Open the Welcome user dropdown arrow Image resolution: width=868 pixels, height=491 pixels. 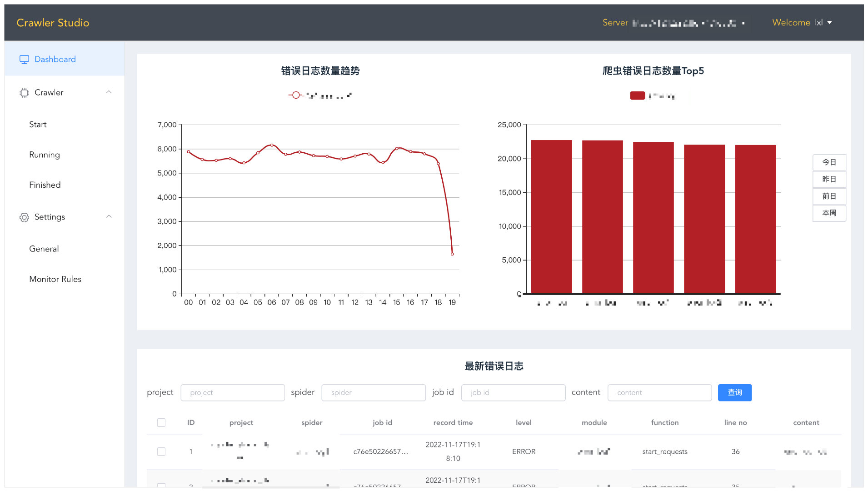[x=829, y=23]
